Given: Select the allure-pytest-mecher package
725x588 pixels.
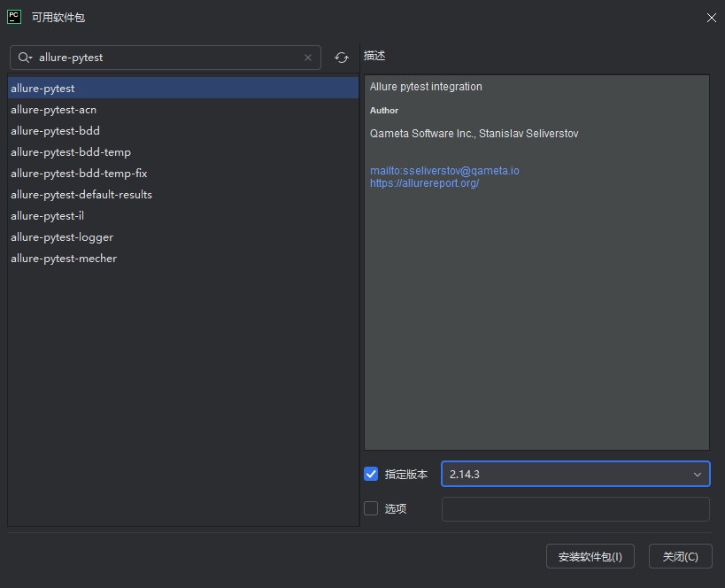Looking at the screenshot, I should pos(183,259).
